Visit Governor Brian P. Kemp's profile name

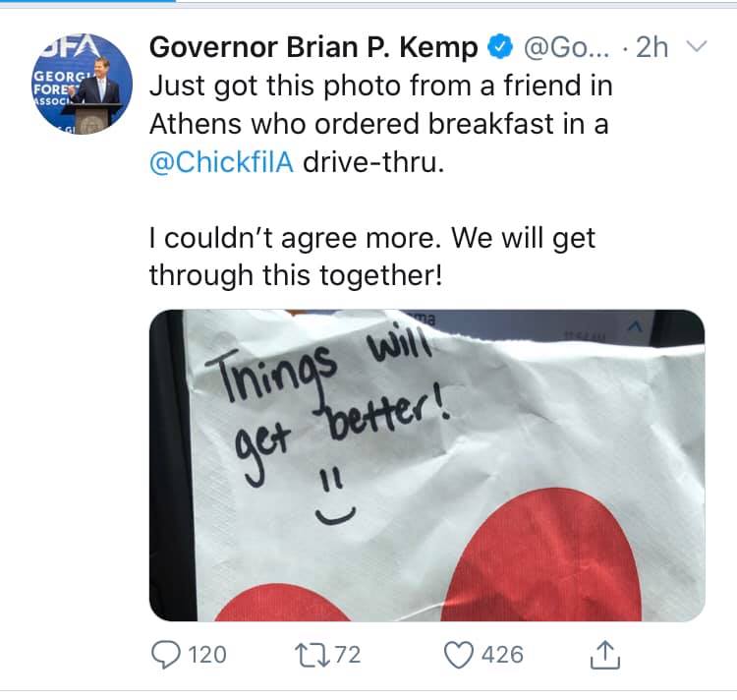point(313,47)
